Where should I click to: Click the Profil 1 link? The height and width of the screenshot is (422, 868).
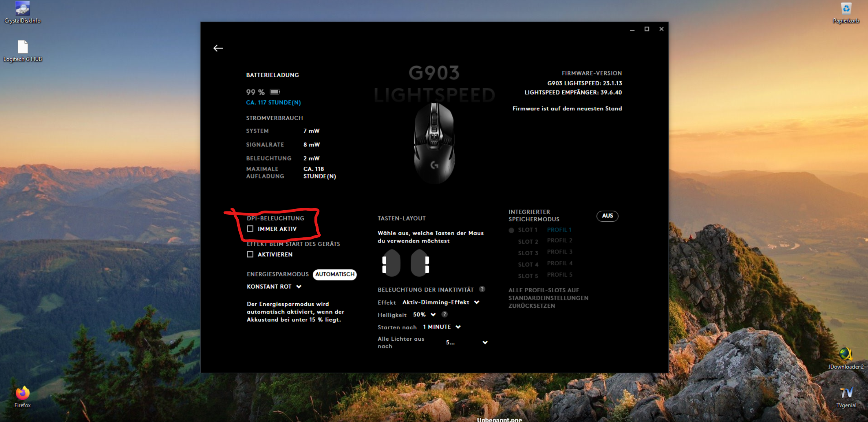pyautogui.click(x=559, y=230)
